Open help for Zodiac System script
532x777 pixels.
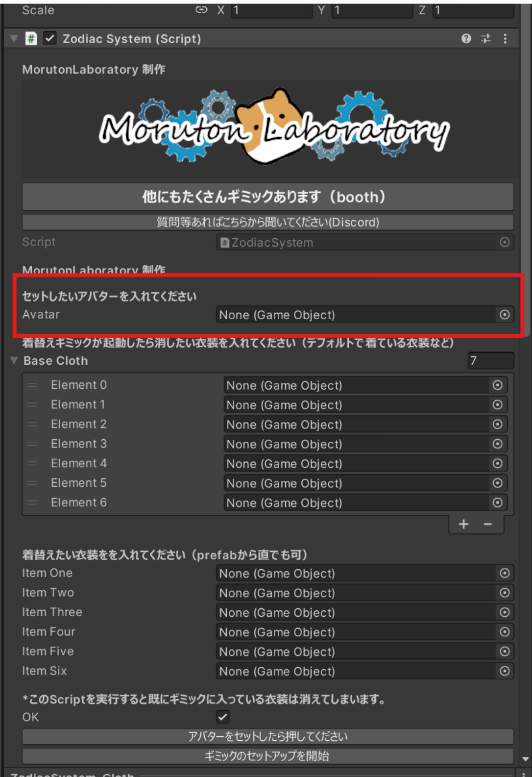click(x=466, y=39)
